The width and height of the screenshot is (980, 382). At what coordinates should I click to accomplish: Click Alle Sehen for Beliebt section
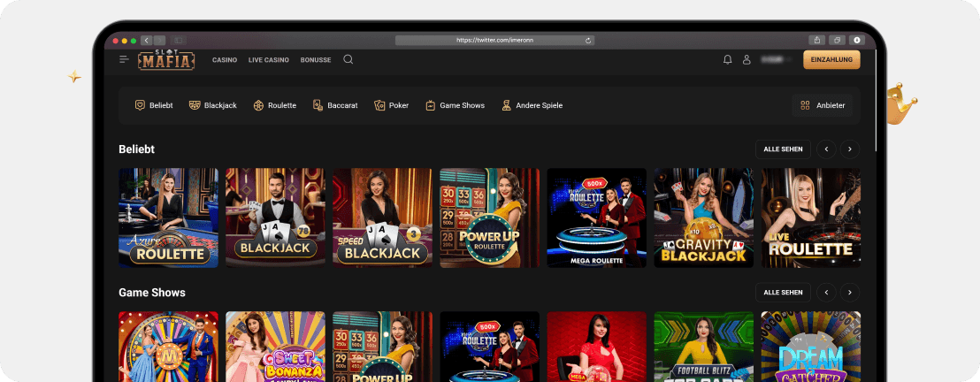coord(783,149)
